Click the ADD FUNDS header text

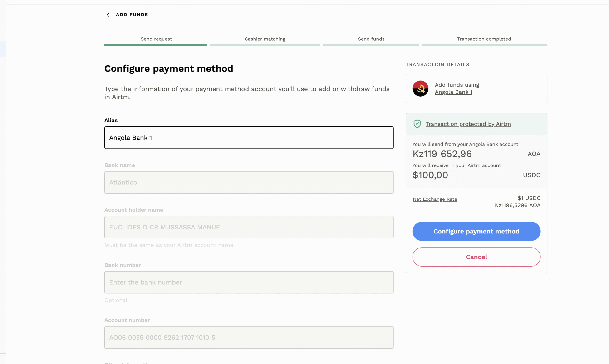(132, 15)
